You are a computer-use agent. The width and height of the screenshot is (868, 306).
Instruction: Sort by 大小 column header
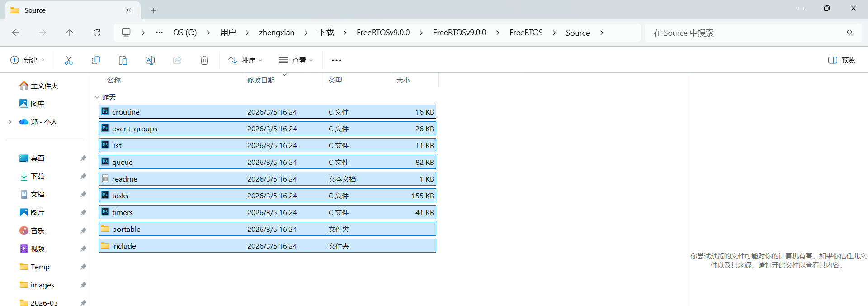(403, 80)
